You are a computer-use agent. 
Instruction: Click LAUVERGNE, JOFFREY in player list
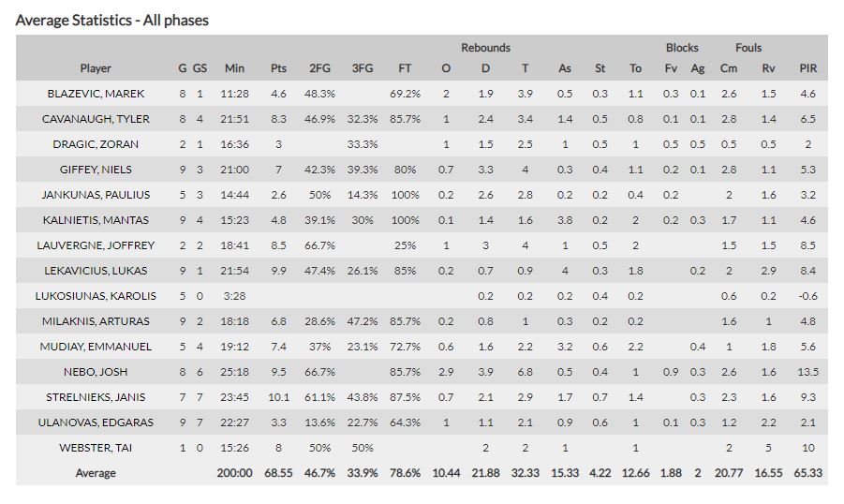click(x=96, y=245)
